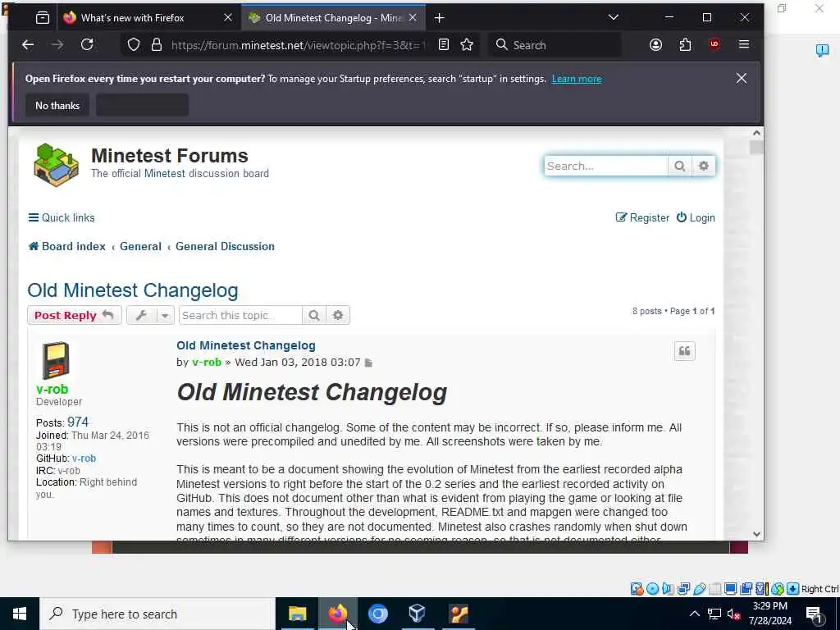Image resolution: width=840 pixels, height=630 pixels.
Task: Open the Chromium-like blue taskbar icon
Action: [377, 614]
